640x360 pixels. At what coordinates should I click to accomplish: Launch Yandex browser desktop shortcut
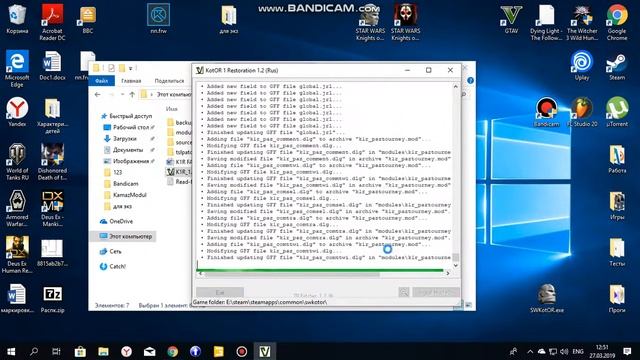coord(17,112)
